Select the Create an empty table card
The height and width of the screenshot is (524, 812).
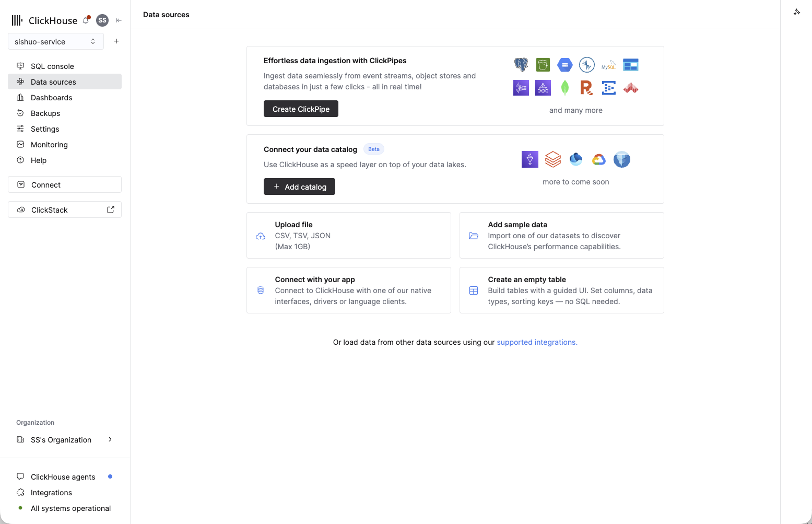562,290
